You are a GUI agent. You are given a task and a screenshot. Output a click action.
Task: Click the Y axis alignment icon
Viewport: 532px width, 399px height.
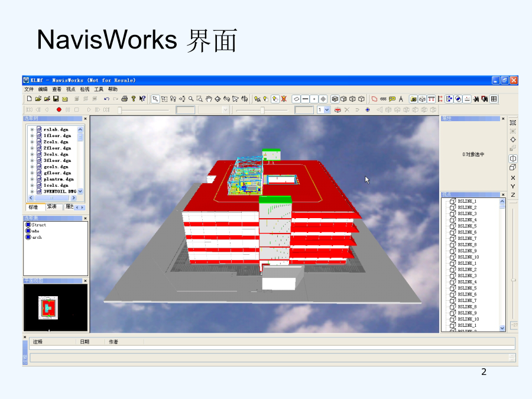pos(513,186)
